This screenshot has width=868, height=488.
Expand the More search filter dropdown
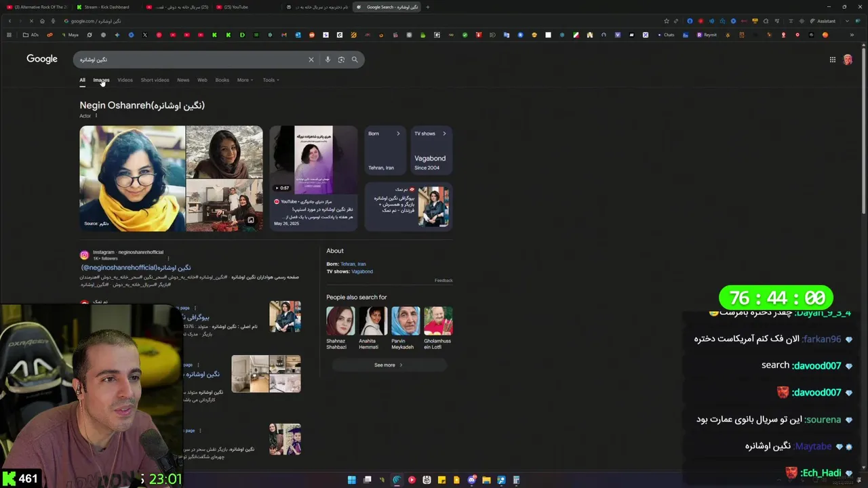(x=245, y=80)
